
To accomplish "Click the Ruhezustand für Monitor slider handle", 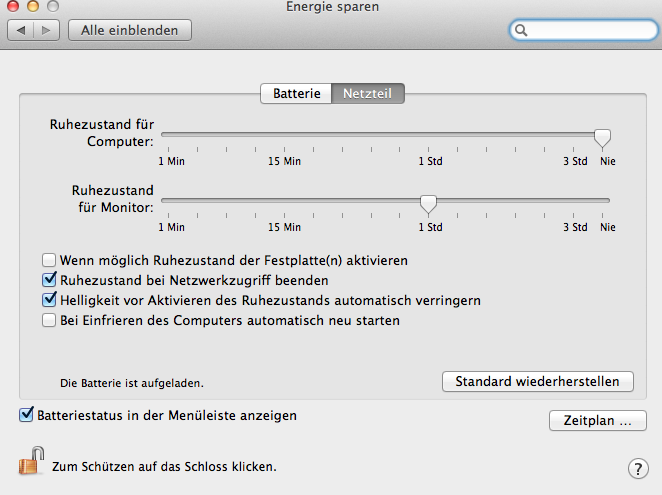I will coord(428,204).
